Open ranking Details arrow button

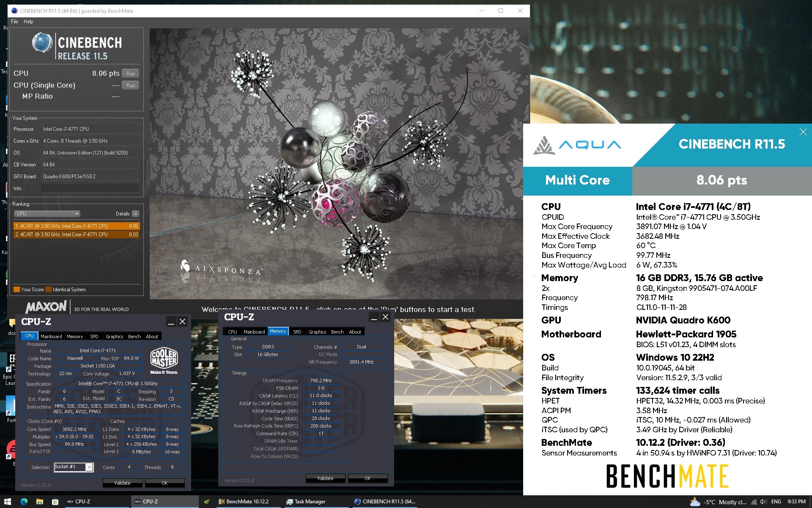click(136, 214)
